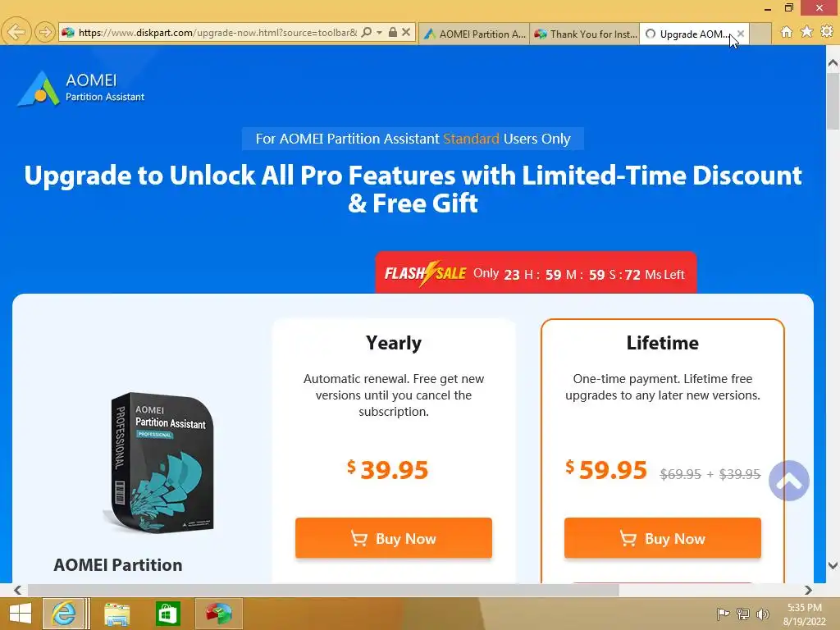Open Favorites star icon
Screen dimensions: 840x630
pos(806,32)
